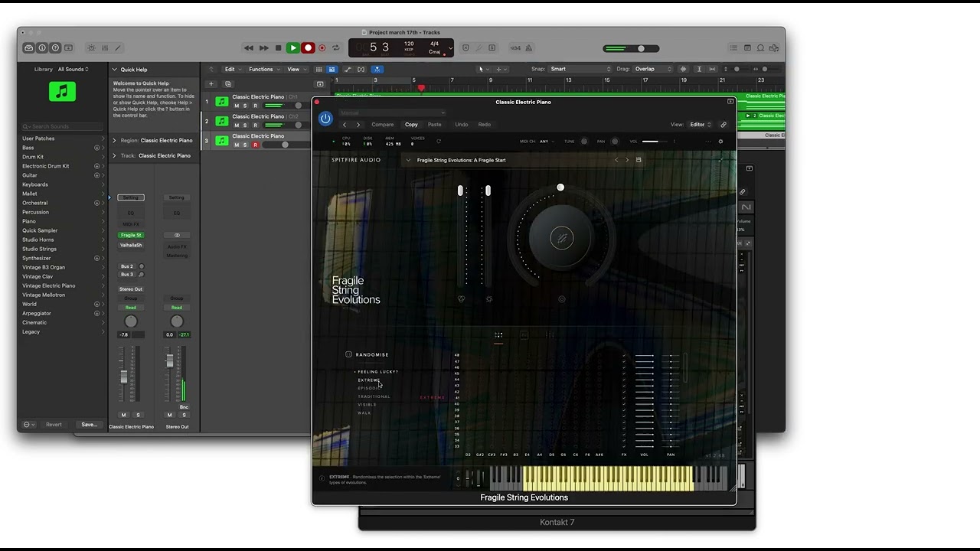Screen dimensions: 980x551
Task: Select TRADITIONAL randomise option
Action: coord(374,396)
